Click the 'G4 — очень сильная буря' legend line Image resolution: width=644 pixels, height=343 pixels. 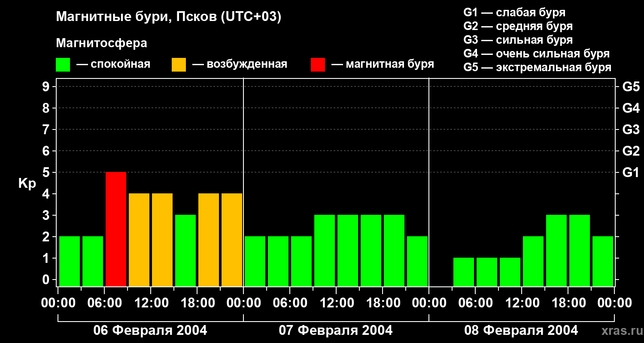pyautogui.click(x=537, y=54)
